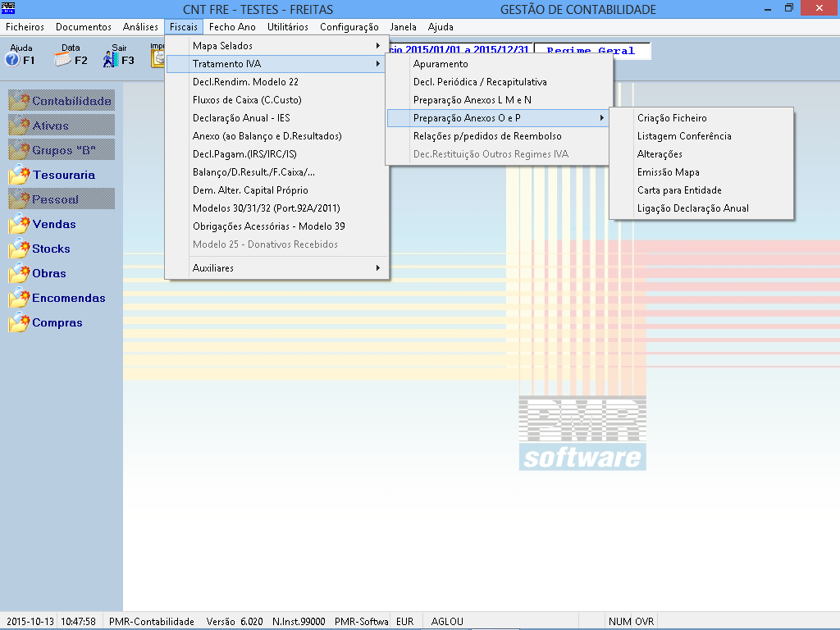Image resolution: width=840 pixels, height=630 pixels.
Task: Expand the Auxiliares submenu
Action: tap(276, 268)
